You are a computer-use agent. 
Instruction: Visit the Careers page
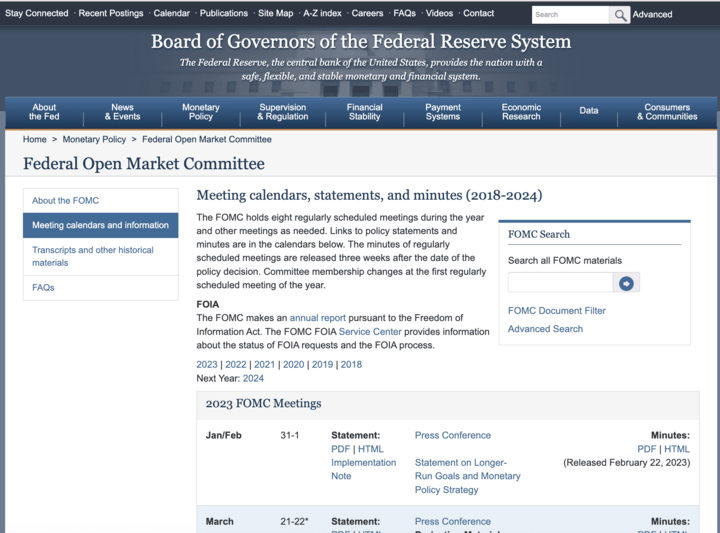(367, 13)
